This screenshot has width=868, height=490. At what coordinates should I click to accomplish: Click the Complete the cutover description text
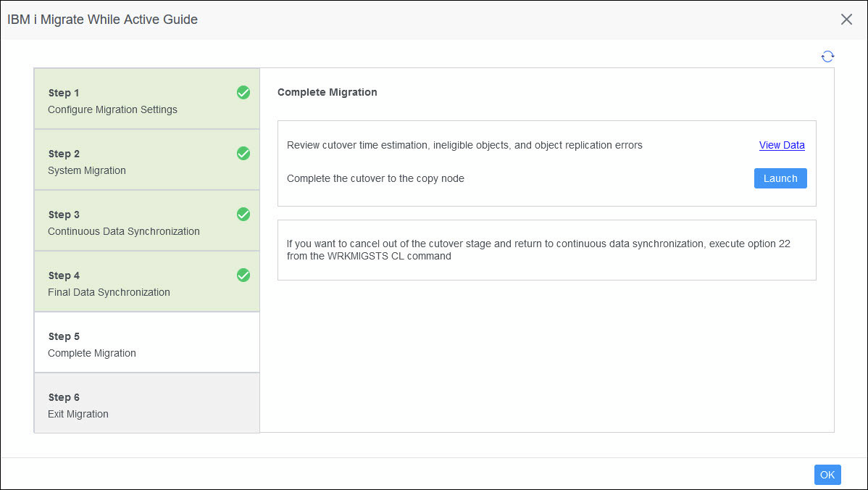375,178
